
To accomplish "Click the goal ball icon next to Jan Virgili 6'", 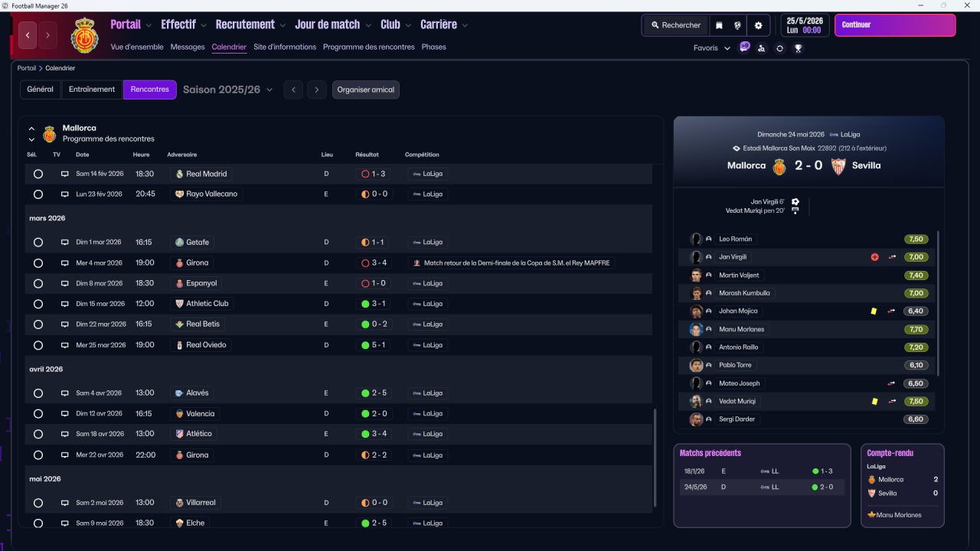I will [795, 202].
